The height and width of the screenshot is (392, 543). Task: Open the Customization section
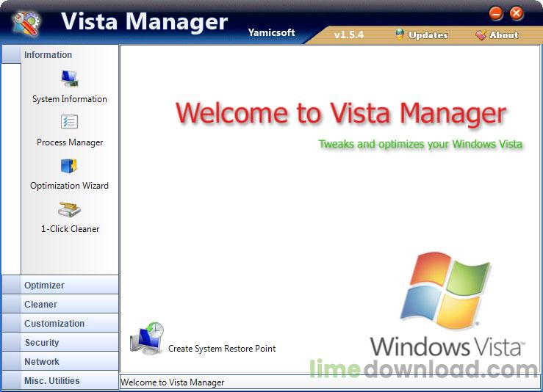click(x=60, y=323)
